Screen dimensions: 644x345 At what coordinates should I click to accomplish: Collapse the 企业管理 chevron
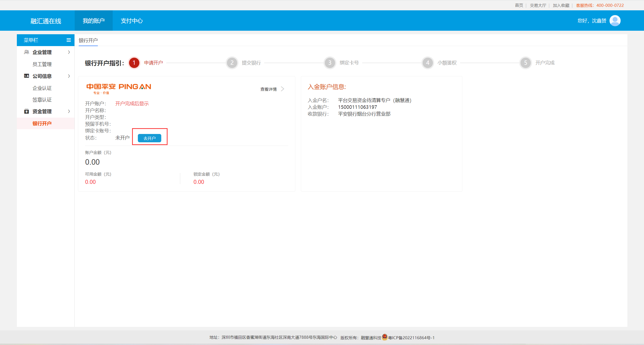69,52
